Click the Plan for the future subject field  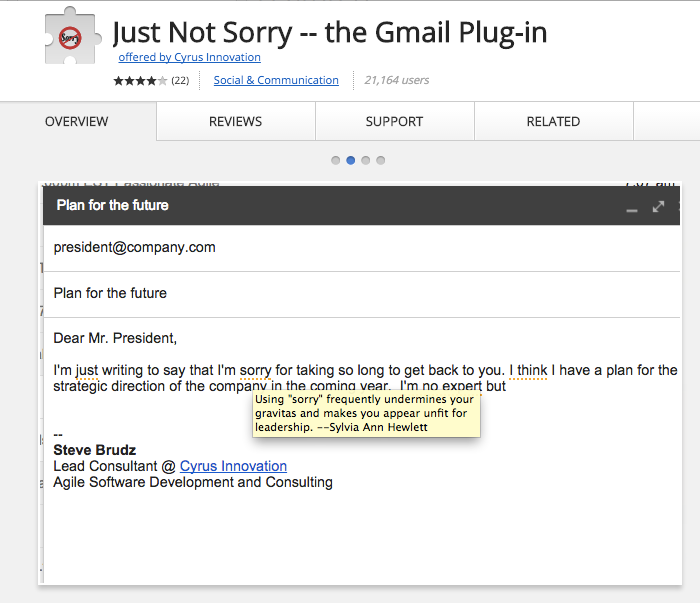coord(362,294)
